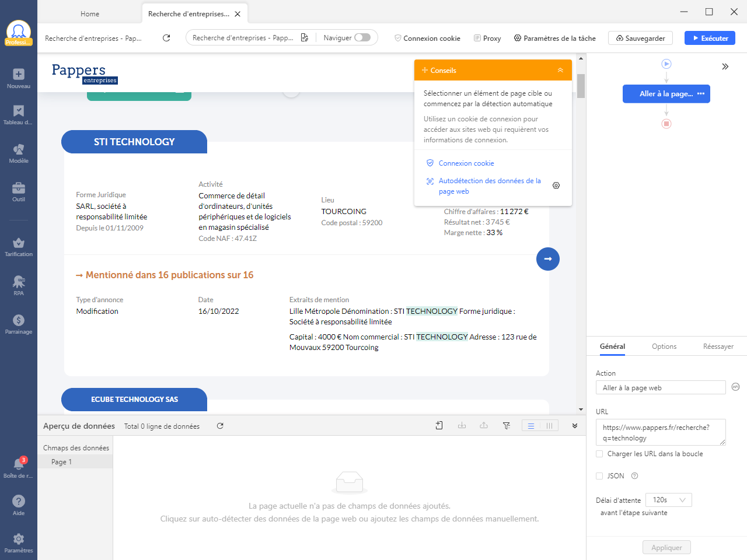Click the blue arrow button on STI TECHNOLOGY card
The height and width of the screenshot is (560, 747).
(x=548, y=259)
